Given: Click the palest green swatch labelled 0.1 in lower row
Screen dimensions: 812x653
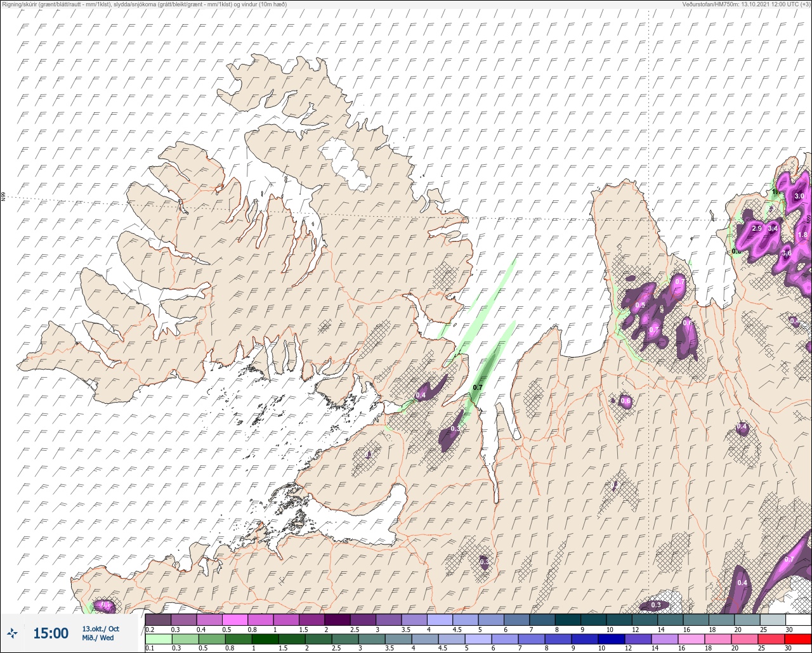Looking at the screenshot, I should (x=158, y=639).
